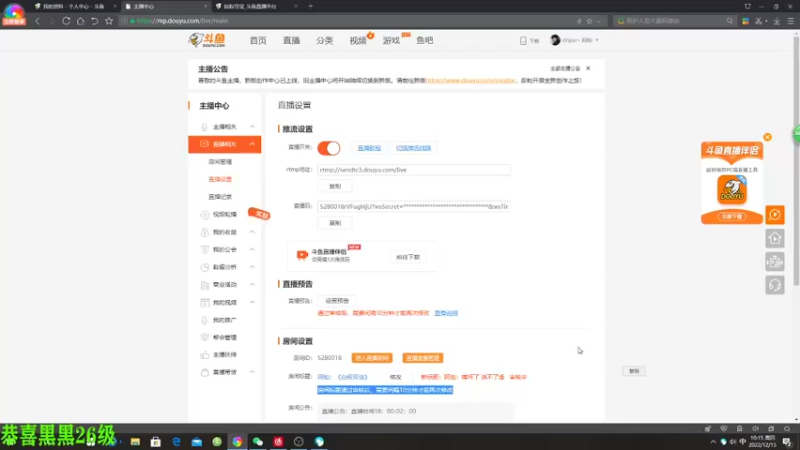
Task: Click 前往下载 for 斗鱼直播伴侣
Action: point(408,257)
